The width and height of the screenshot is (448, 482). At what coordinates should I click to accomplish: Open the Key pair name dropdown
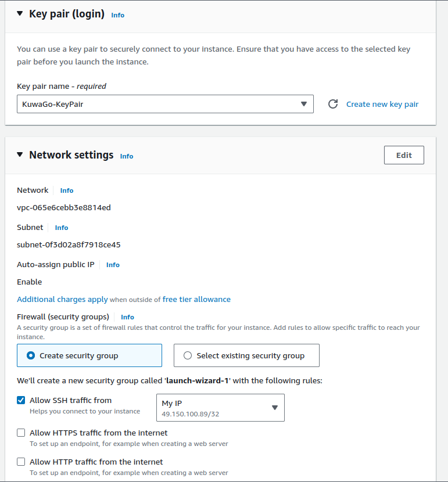coord(165,104)
